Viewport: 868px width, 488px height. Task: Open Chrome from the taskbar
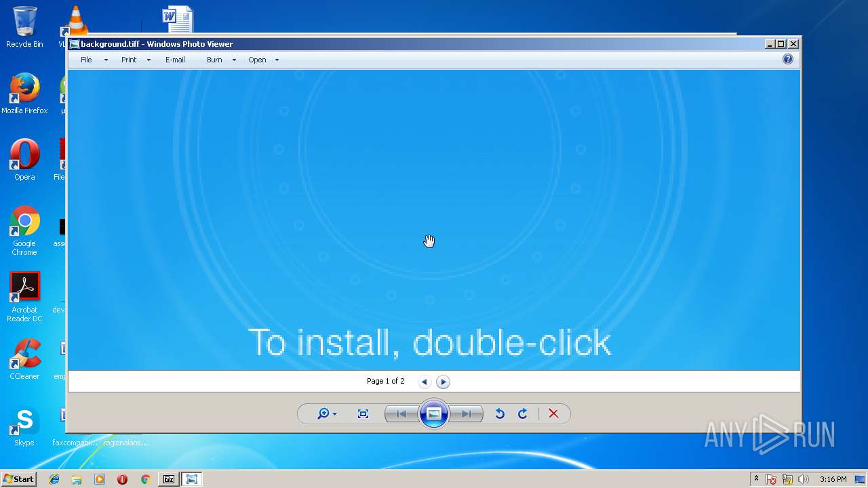(145, 479)
